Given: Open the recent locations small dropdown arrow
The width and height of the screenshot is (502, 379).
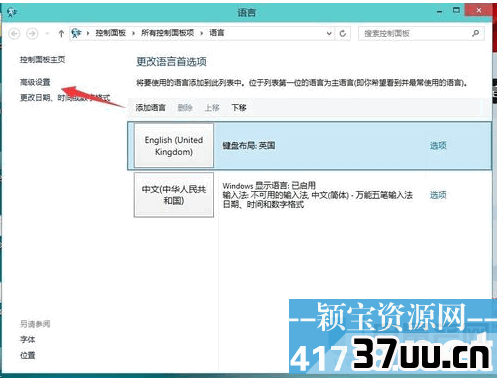Looking at the screenshot, I should pyautogui.click(x=48, y=33).
